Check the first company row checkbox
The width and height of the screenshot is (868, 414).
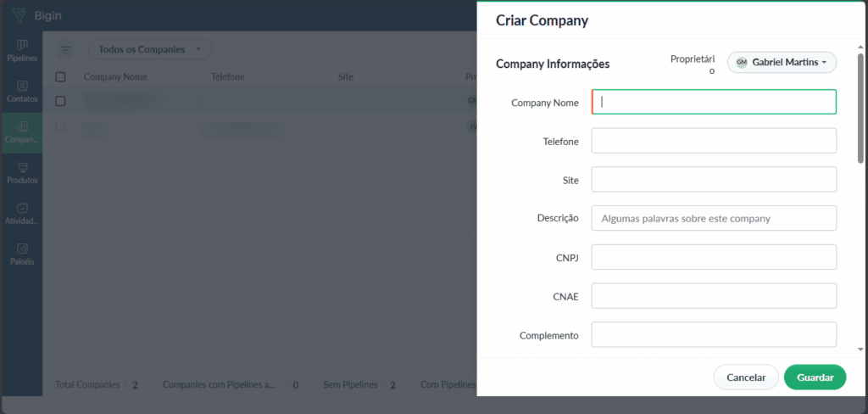pyautogui.click(x=60, y=101)
